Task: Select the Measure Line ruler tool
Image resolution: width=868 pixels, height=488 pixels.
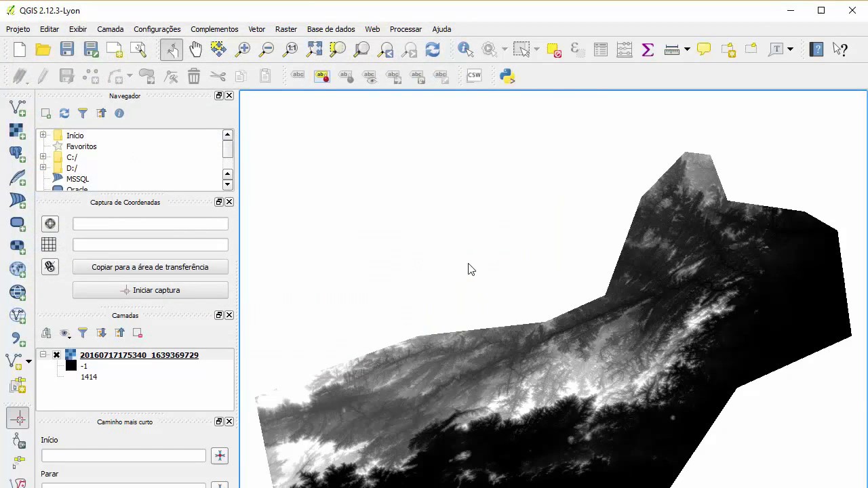Action: [672, 49]
